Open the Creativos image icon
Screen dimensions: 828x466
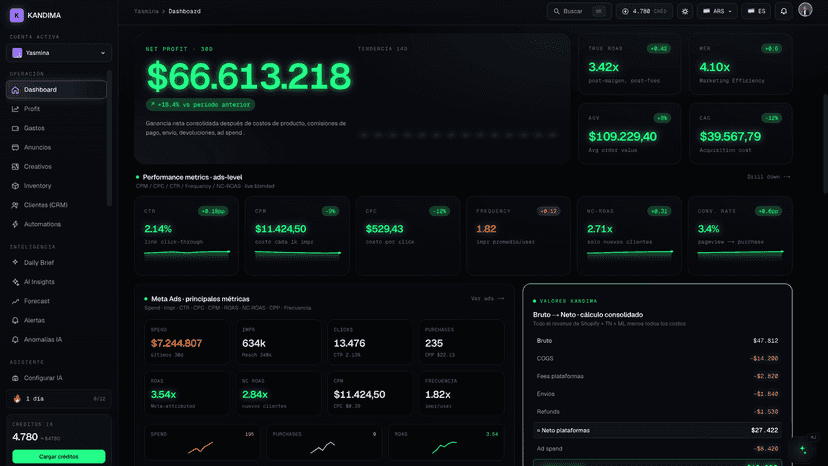pyautogui.click(x=15, y=166)
